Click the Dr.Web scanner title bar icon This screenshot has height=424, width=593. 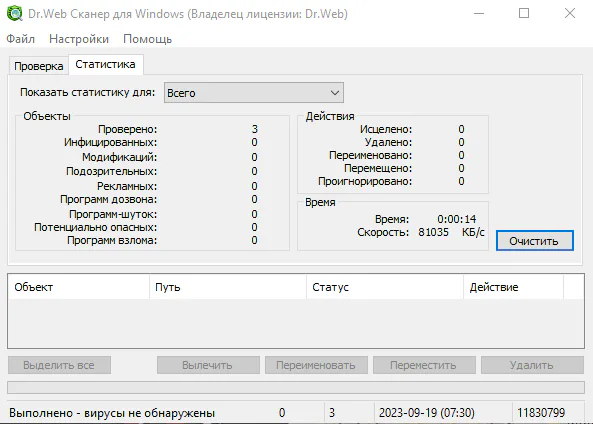coord(14,14)
